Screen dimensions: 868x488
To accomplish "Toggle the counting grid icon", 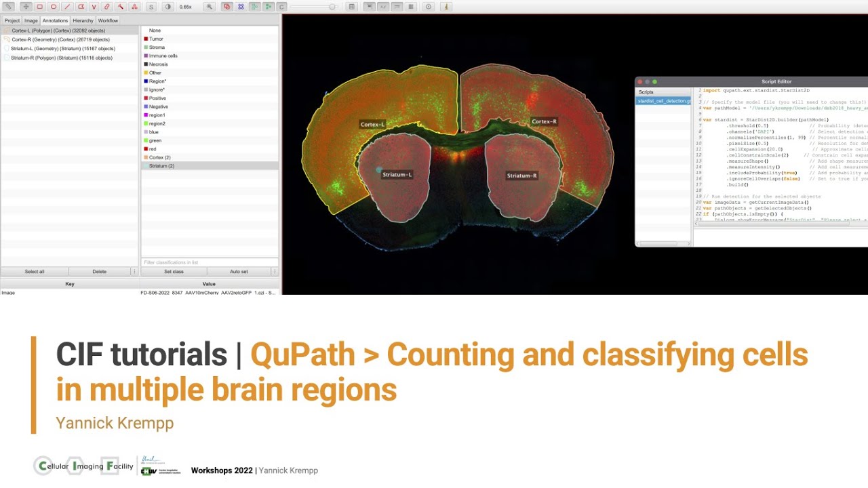I will pos(410,6).
